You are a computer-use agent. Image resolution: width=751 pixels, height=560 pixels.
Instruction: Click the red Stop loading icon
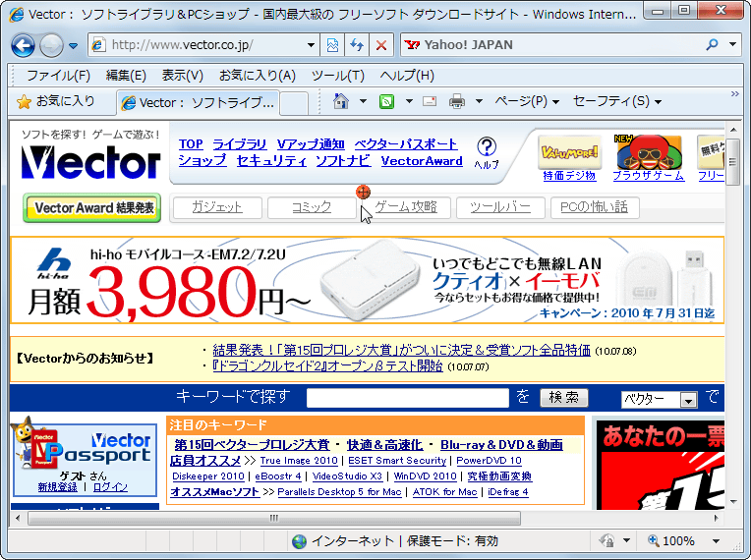[381, 45]
